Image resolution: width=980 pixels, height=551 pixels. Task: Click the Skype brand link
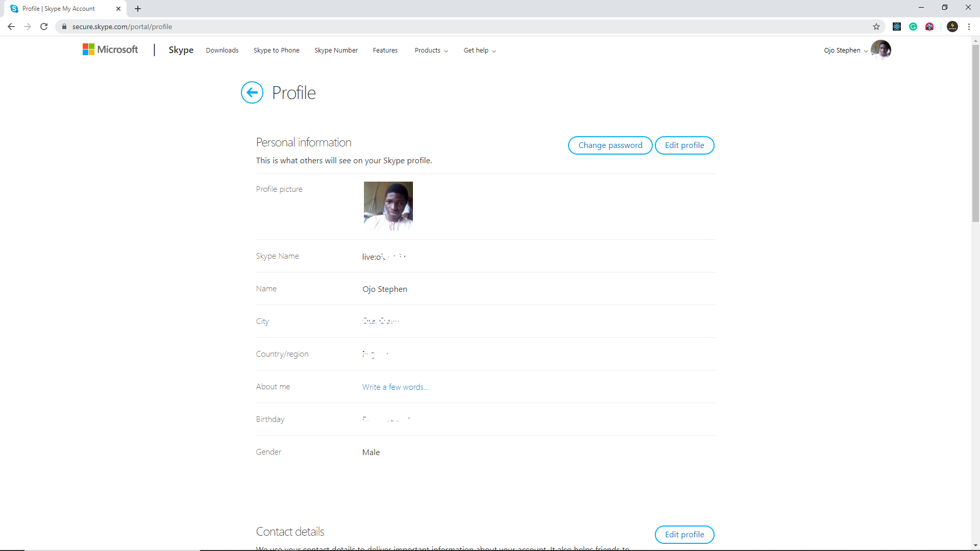(x=181, y=50)
